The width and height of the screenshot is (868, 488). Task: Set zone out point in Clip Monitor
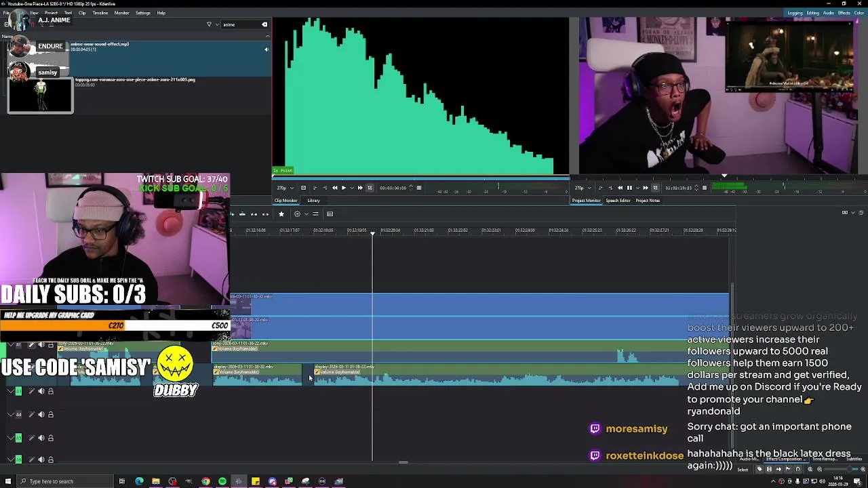325,188
